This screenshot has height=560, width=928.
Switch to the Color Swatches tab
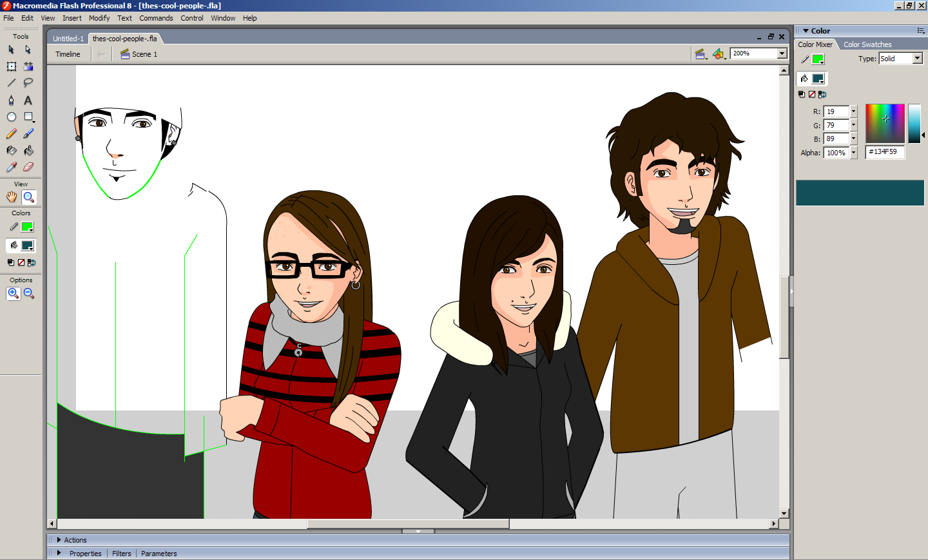point(867,44)
